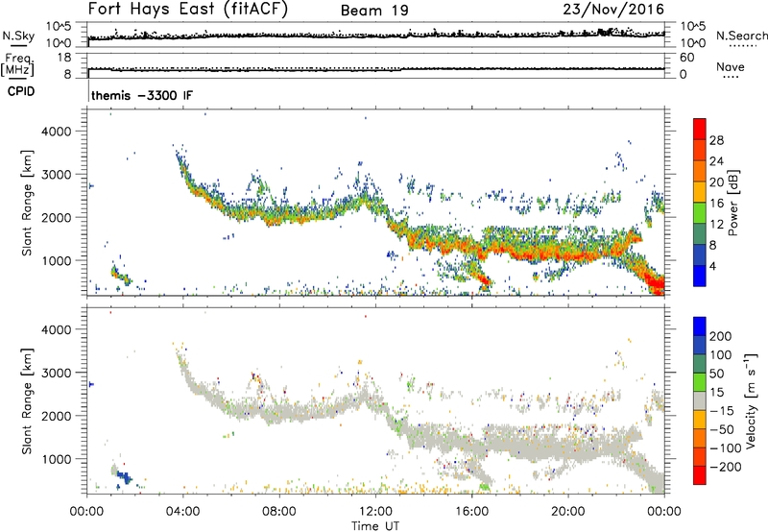Click the '16' power colorbar tick label

(716, 204)
